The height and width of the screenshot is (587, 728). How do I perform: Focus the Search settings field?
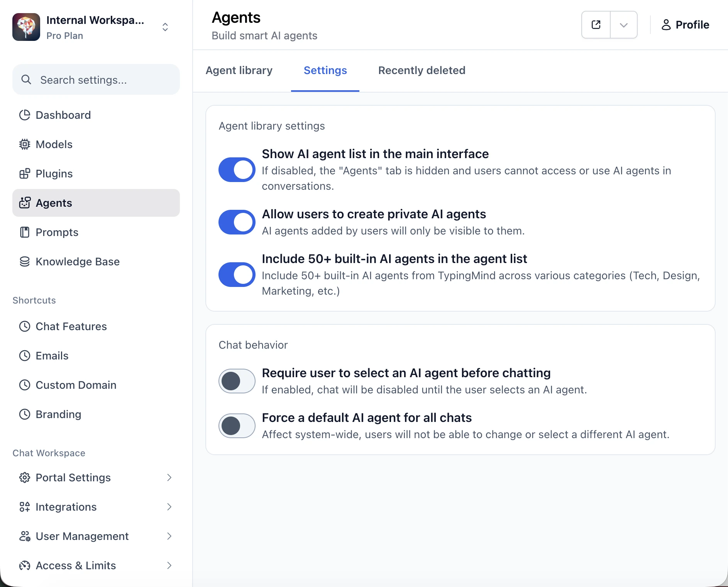click(96, 79)
